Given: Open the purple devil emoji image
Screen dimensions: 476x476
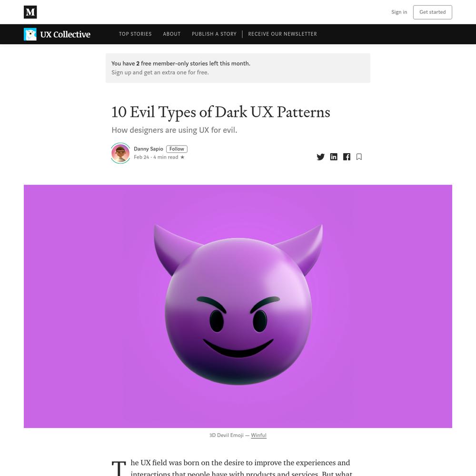Looking at the screenshot, I should tap(238, 306).
